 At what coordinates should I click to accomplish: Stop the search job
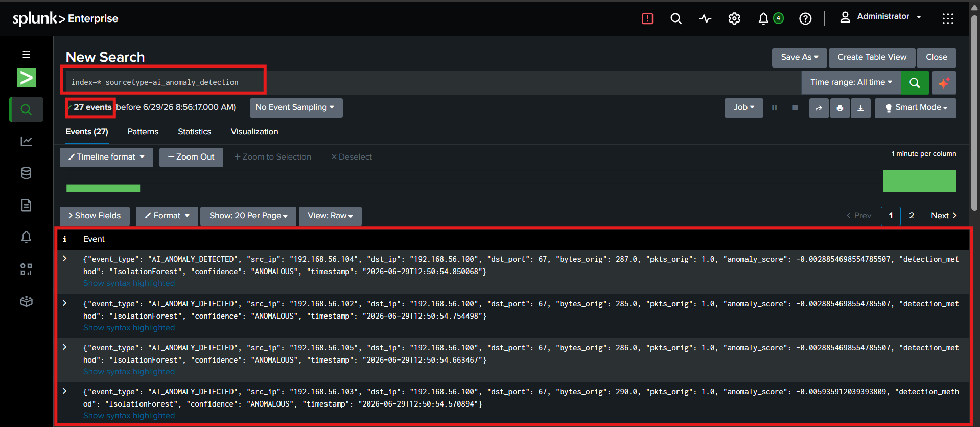[x=795, y=107]
